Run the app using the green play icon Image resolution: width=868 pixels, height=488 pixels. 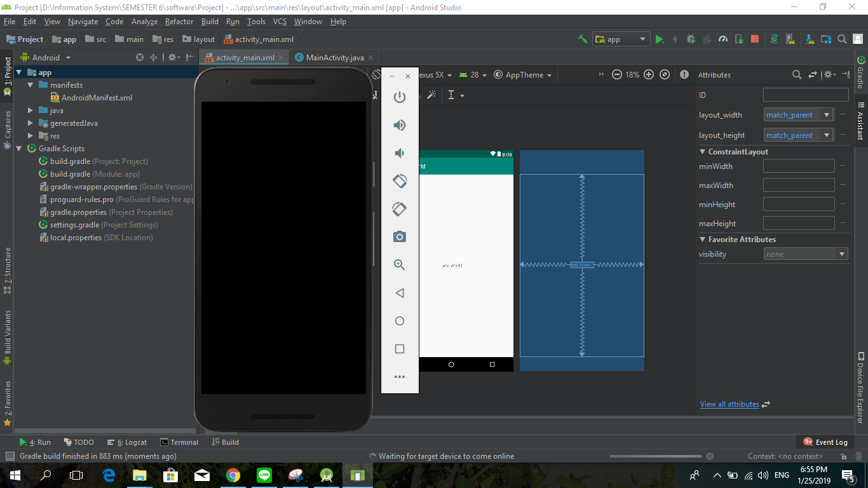click(660, 39)
